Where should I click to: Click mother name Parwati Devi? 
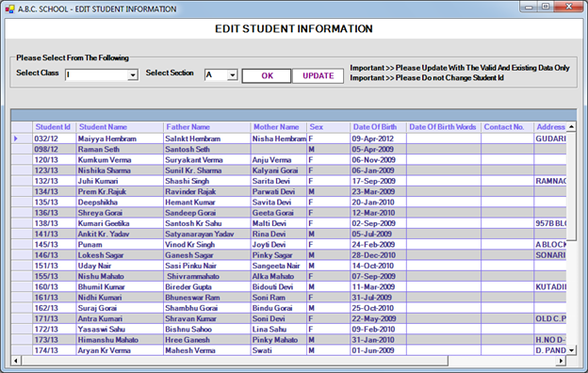pos(278,191)
